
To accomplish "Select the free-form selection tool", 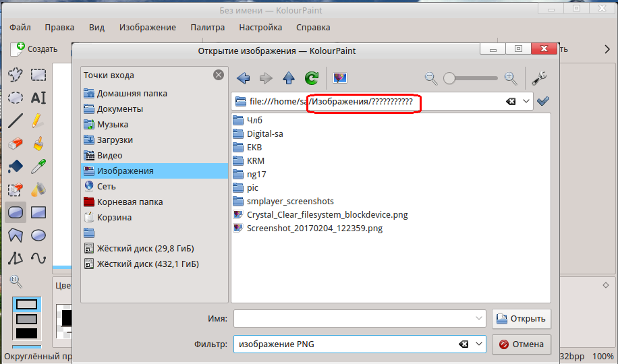I will [16, 74].
